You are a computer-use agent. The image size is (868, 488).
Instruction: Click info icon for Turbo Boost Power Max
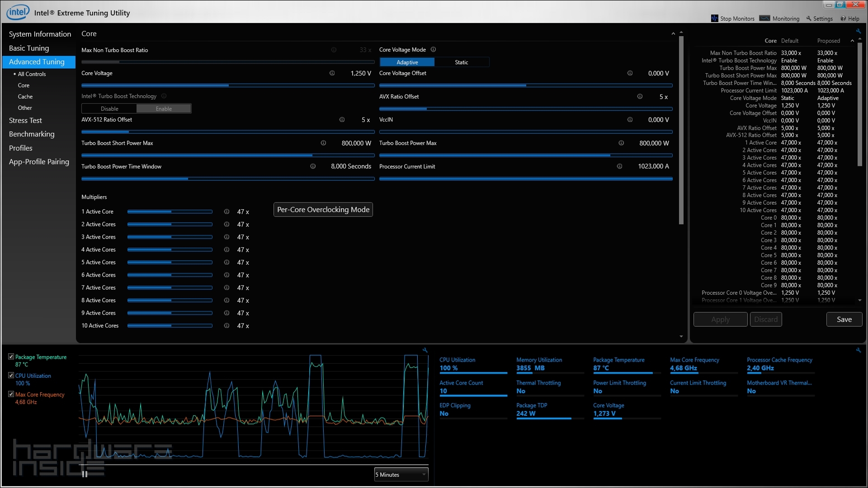621,143
